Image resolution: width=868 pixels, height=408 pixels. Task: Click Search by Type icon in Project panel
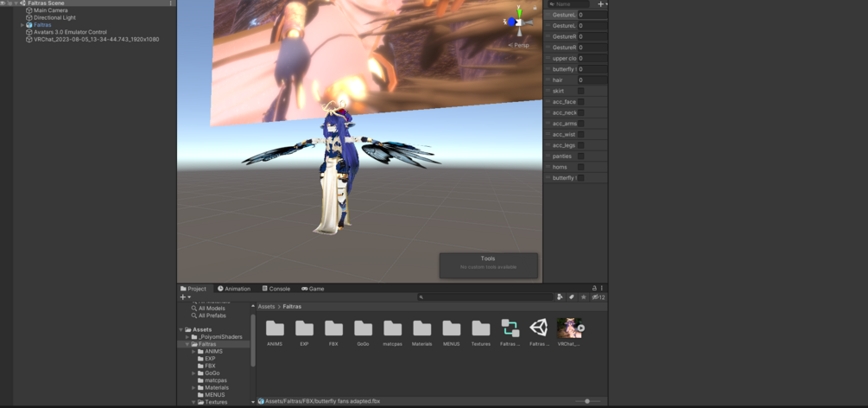pyautogui.click(x=561, y=297)
